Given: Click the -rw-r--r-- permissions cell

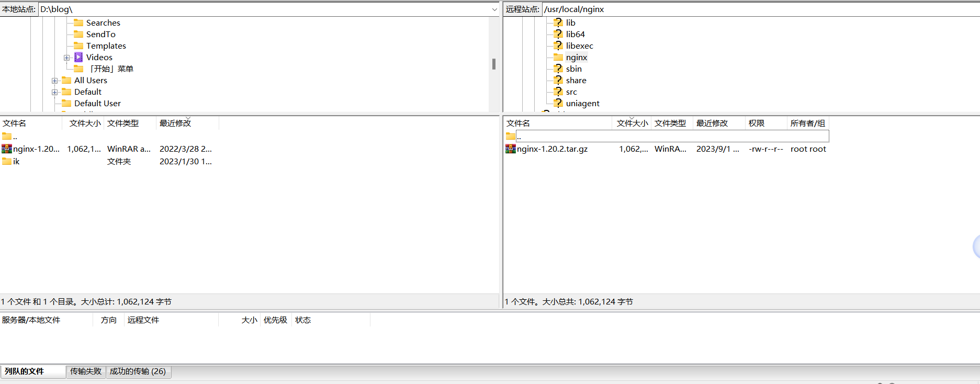Looking at the screenshot, I should tap(766, 149).
